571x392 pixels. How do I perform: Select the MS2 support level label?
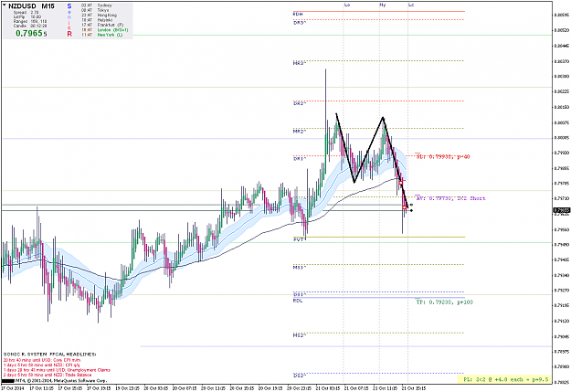300,335
